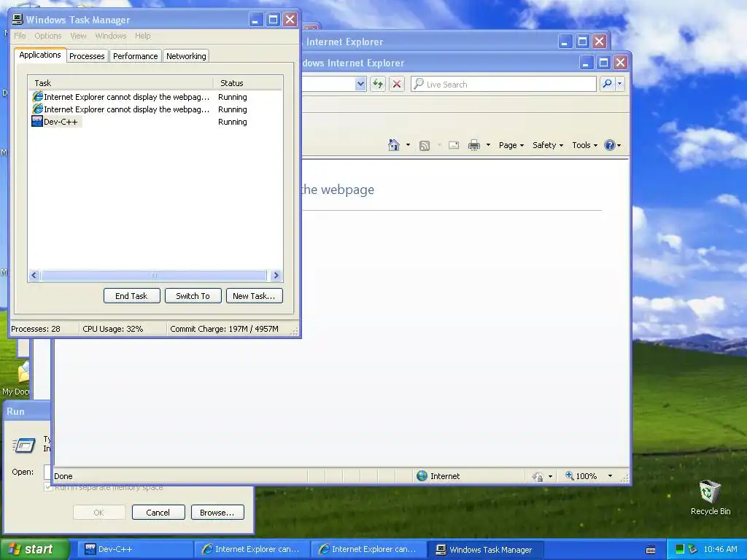
Task: Click the Windows Task Manager taskbar button
Action: [485, 550]
